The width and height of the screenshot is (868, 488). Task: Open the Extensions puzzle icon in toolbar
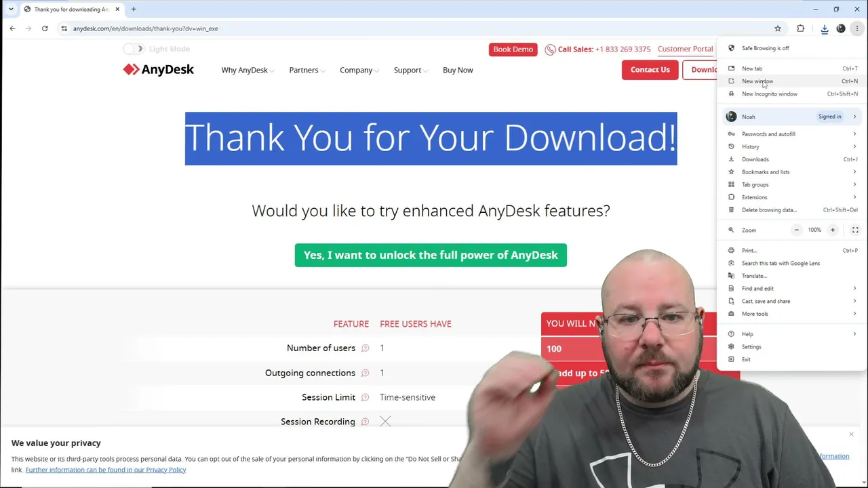coord(801,28)
